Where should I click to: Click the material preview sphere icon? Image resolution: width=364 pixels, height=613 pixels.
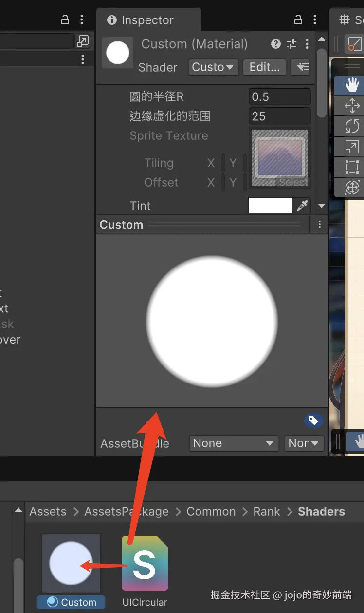click(118, 53)
